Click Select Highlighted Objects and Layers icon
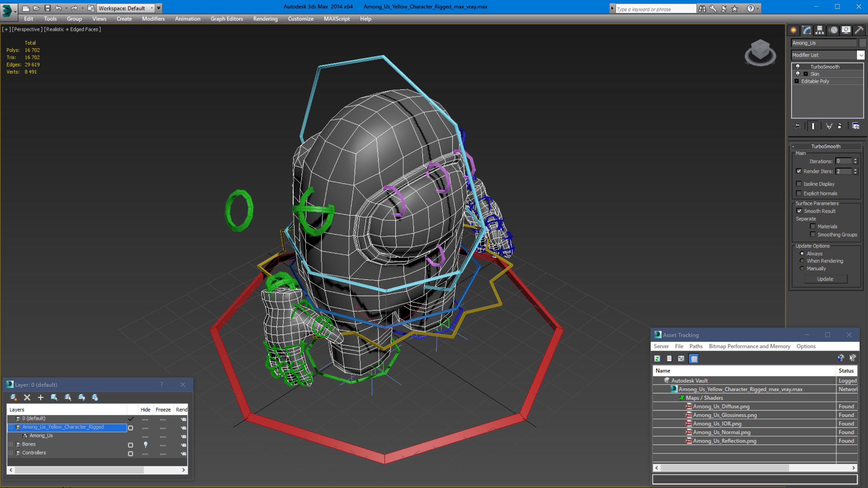Viewport: 868px width, 488px height. coord(54,397)
